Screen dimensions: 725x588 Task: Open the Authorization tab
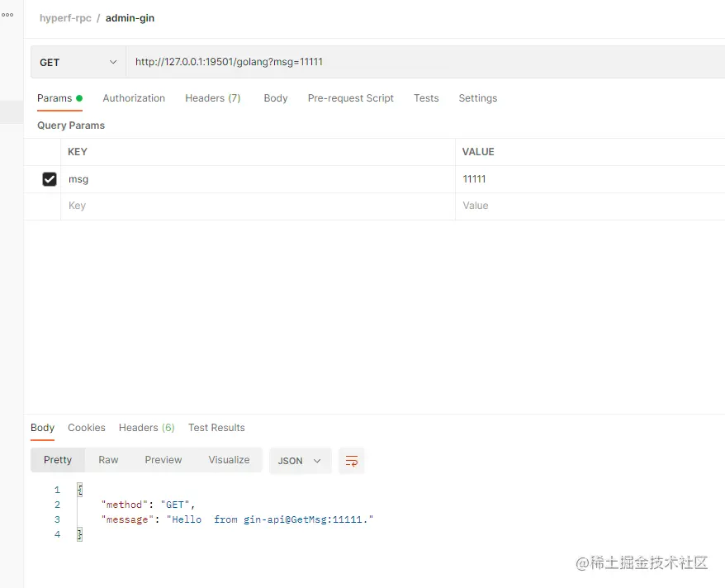134,98
